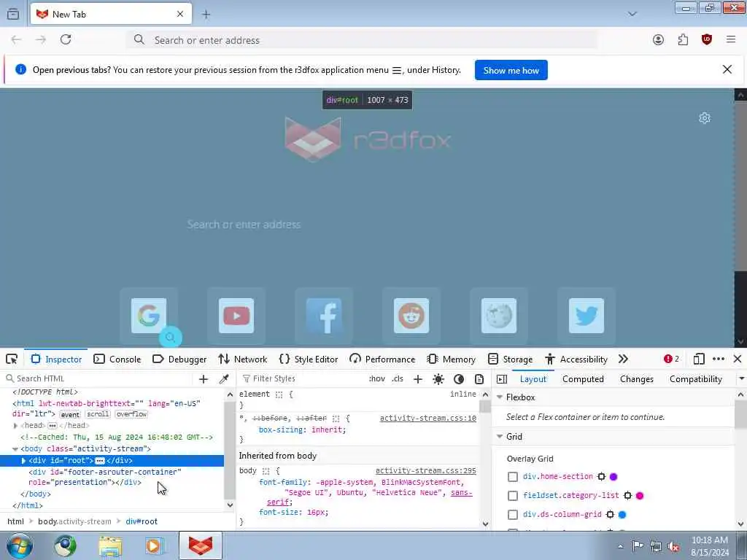Add new style rule with plus icon
The width and height of the screenshot is (747, 560).
coord(418,378)
